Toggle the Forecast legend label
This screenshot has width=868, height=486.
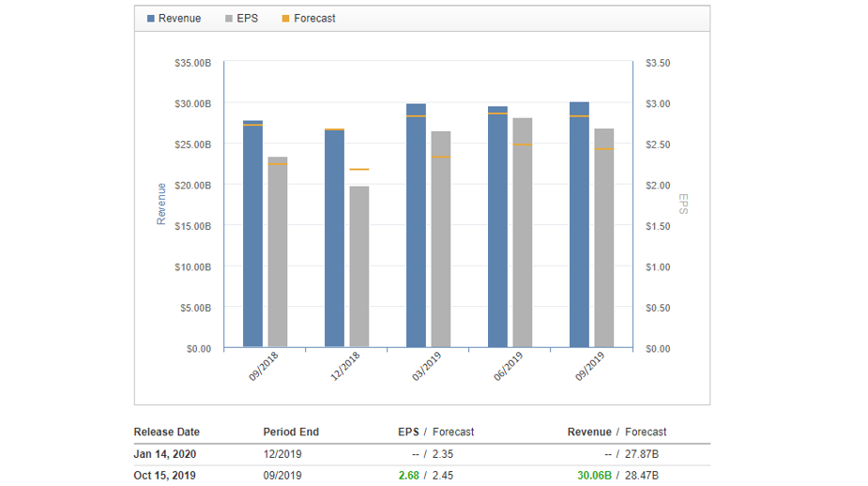click(314, 19)
